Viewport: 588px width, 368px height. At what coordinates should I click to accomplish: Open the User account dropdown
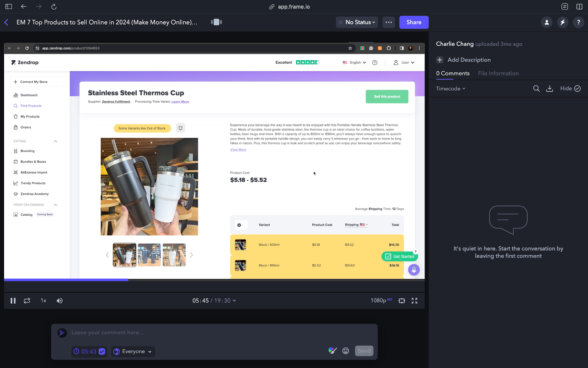point(404,63)
